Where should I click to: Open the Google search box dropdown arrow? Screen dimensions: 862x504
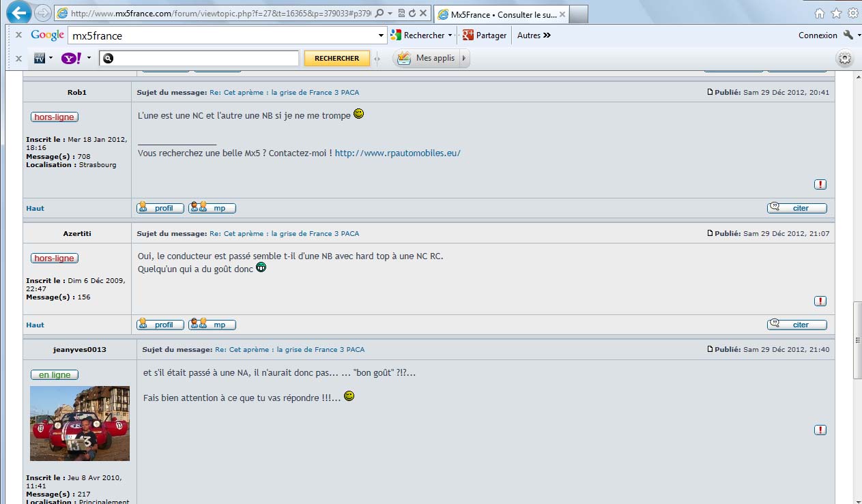382,35
